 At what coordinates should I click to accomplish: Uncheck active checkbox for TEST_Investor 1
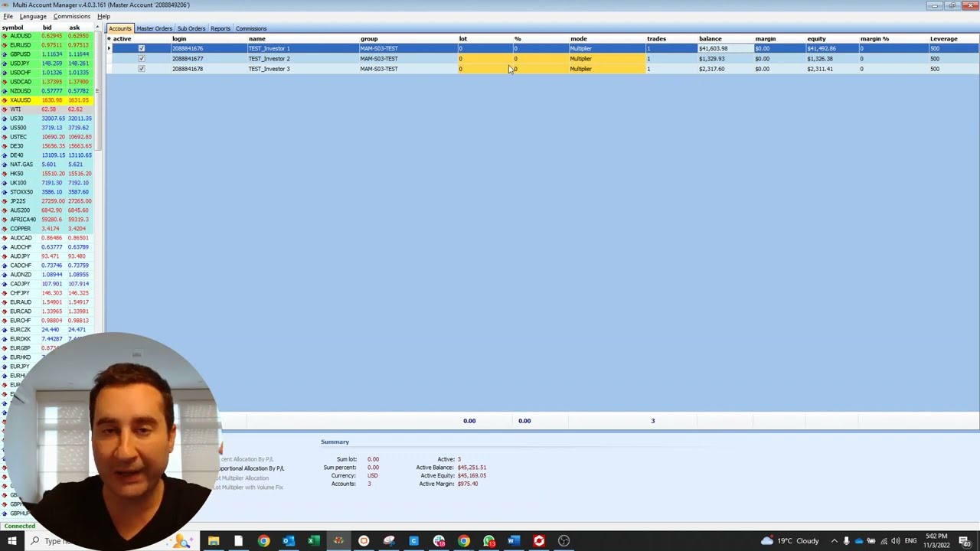click(141, 48)
